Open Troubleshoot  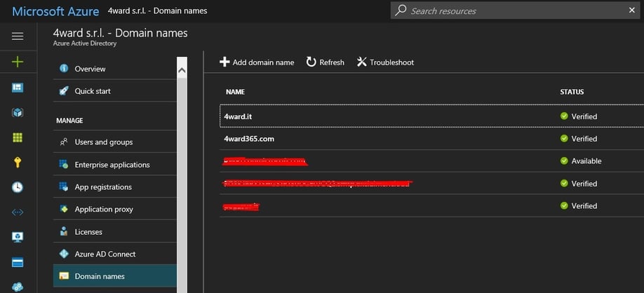click(385, 62)
